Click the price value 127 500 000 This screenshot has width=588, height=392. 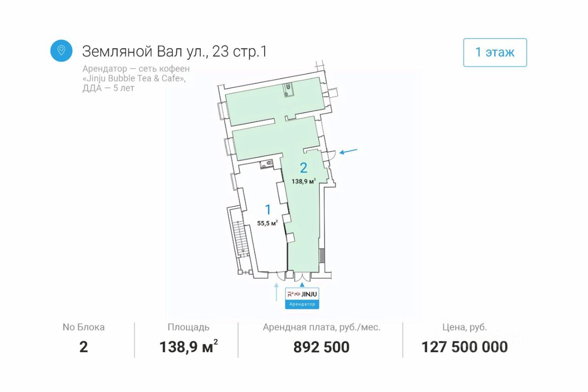click(464, 347)
